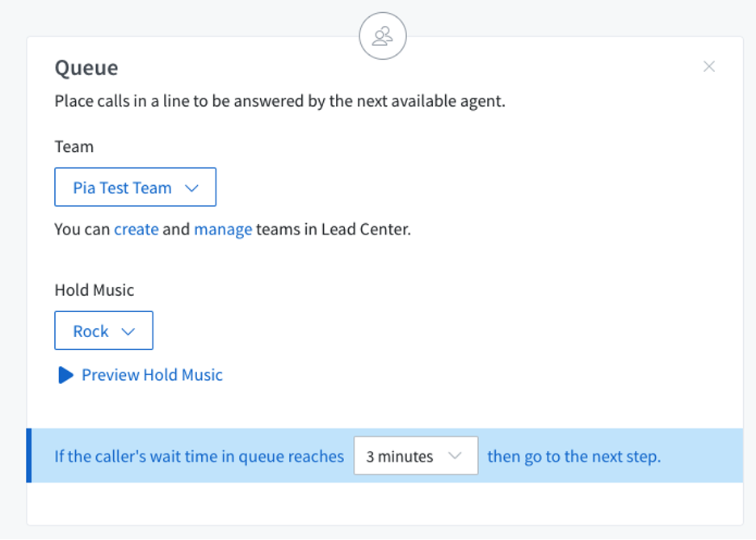Select the Hold Music field label
This screenshot has height=540, width=756.
click(94, 289)
